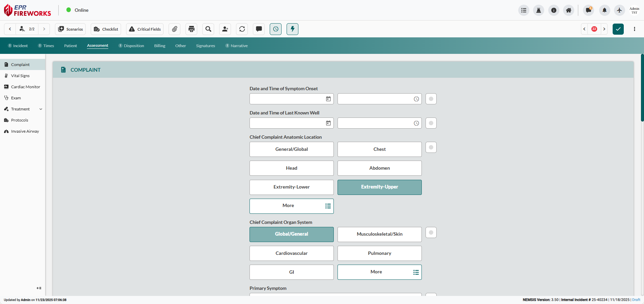Screen dimensions: 644x304
Task: Click the add person toolbar icon
Action: (x=225, y=29)
